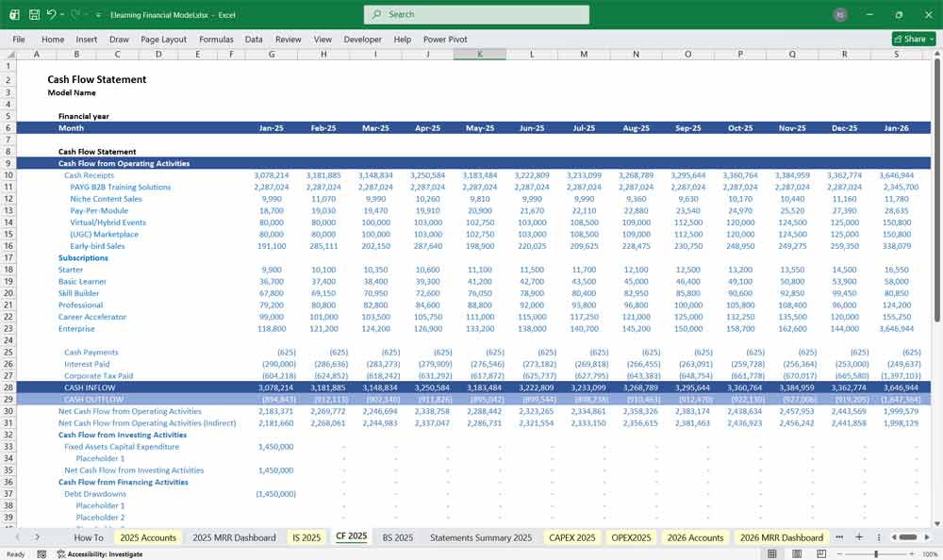Image resolution: width=943 pixels, height=560 pixels.
Task: Switch to the Formulas ribbon tab
Action: tap(216, 39)
